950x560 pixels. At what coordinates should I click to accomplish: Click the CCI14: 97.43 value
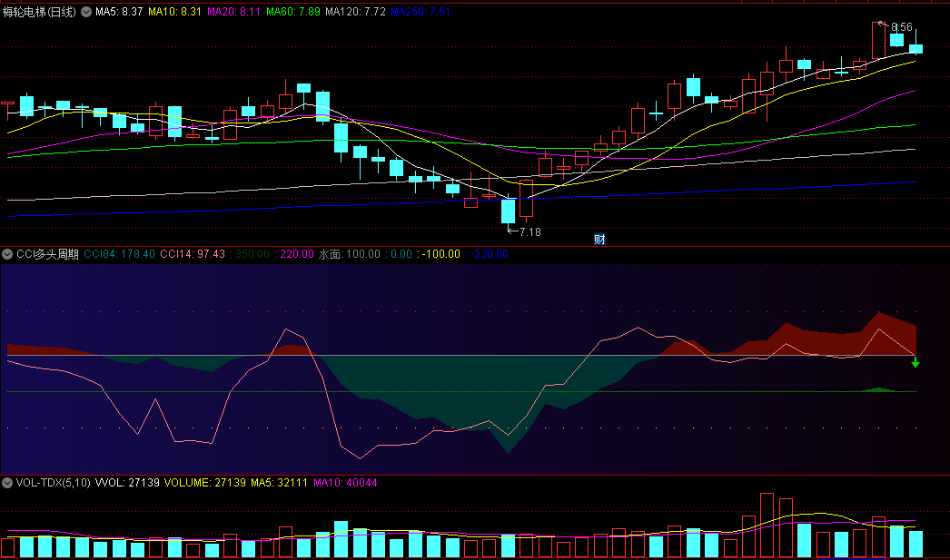coord(193,254)
